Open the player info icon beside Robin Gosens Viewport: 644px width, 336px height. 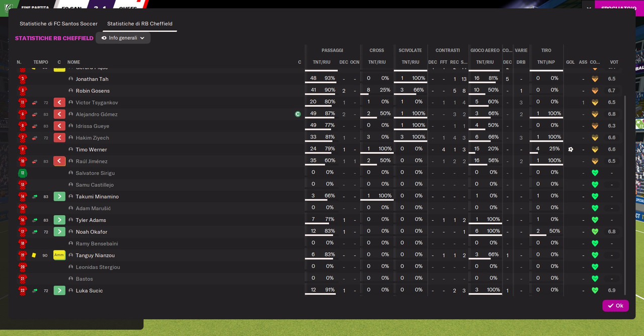coord(71,91)
